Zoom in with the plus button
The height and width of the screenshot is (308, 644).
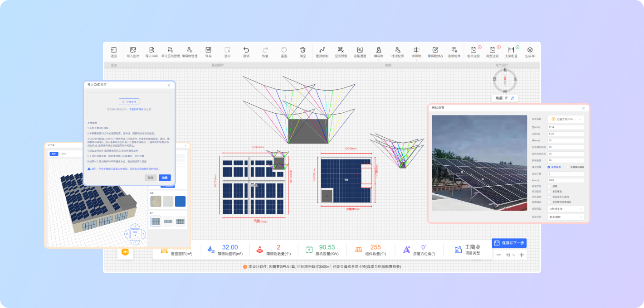click(x=522, y=255)
